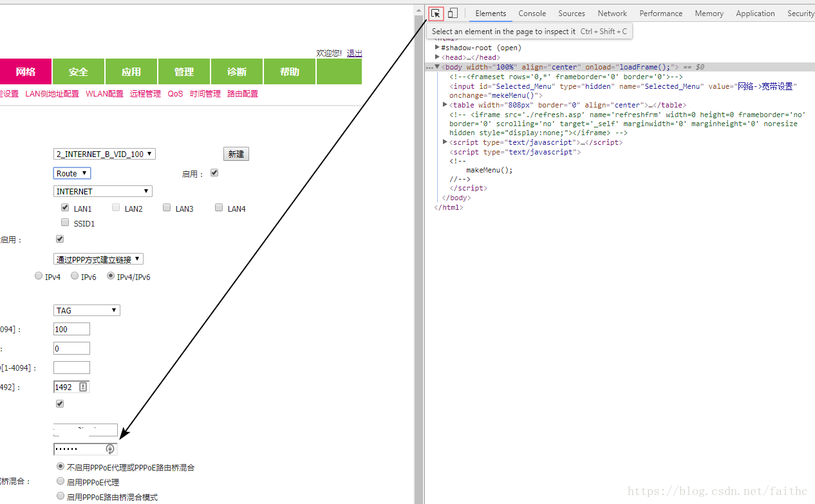Open 时间管理 submenu

[x=205, y=93]
